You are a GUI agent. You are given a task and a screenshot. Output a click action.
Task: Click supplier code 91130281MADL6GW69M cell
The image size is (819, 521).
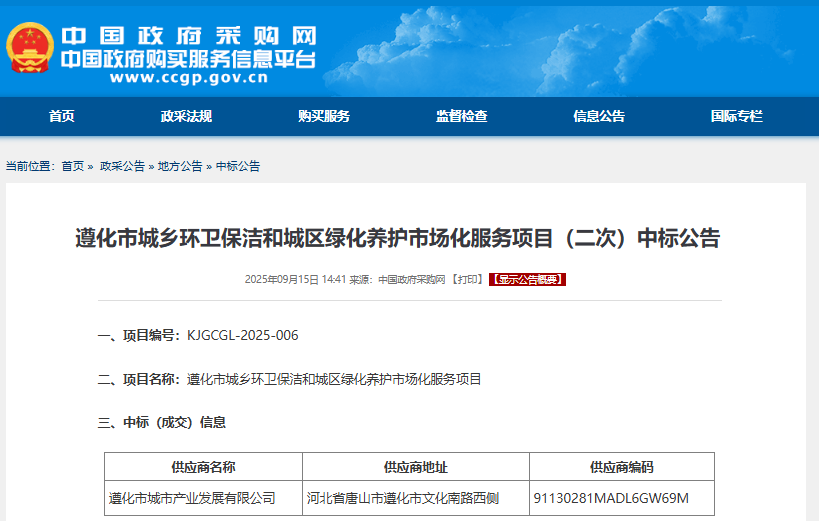pos(611,498)
